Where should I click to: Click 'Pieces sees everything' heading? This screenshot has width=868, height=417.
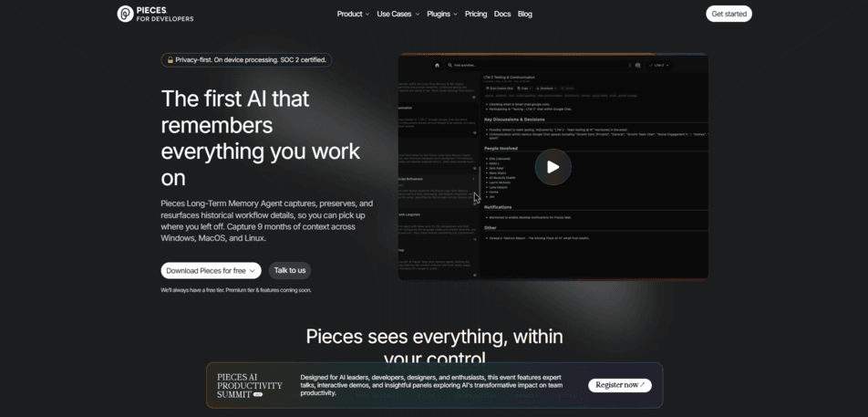[435, 347]
